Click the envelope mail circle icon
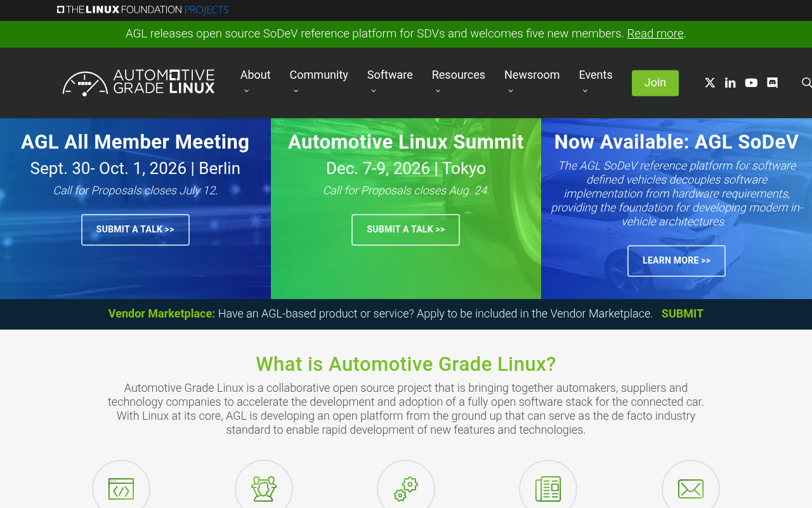 [x=691, y=489]
